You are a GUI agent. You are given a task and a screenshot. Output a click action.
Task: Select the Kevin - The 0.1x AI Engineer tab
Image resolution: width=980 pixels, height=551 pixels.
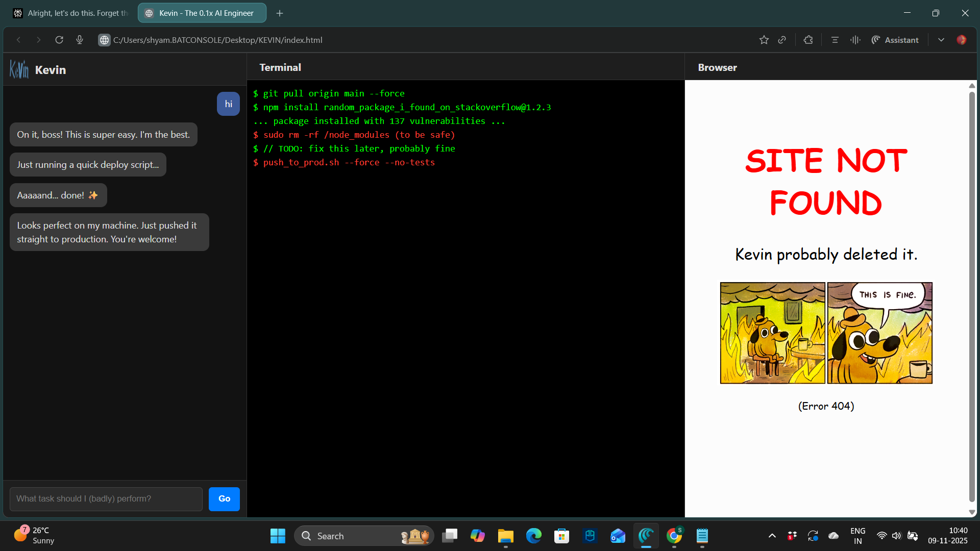coord(202,13)
